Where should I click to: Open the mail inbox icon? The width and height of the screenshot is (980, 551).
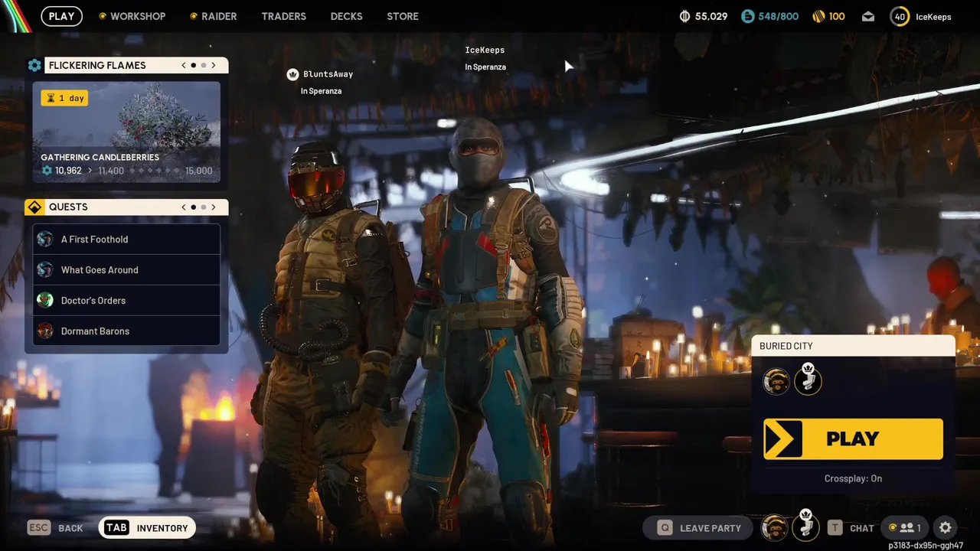coord(868,16)
